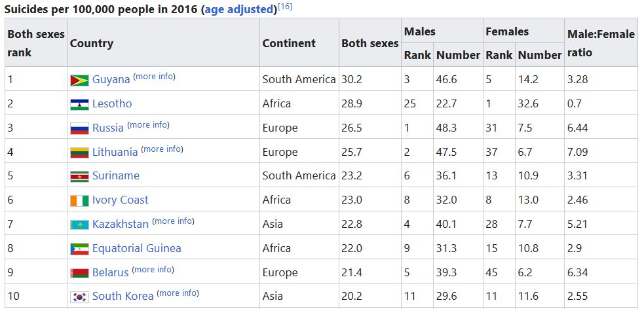This screenshot has height=309, width=644.
Task: Open more info link next to Guyana
Action: pos(155,77)
